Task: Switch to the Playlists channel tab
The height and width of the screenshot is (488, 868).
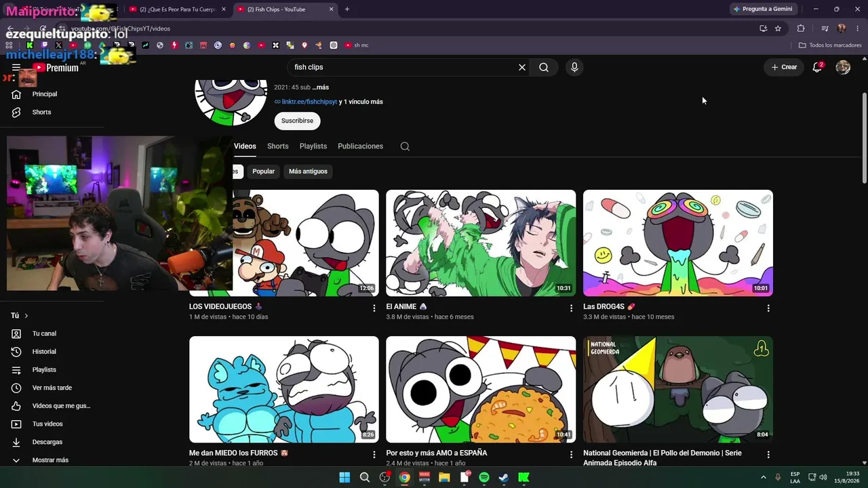Action: [x=313, y=146]
